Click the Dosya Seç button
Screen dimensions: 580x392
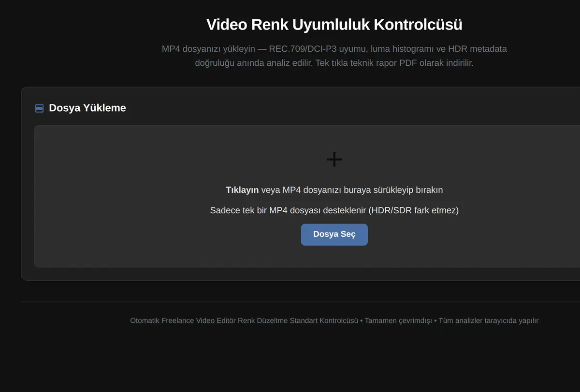(334, 234)
